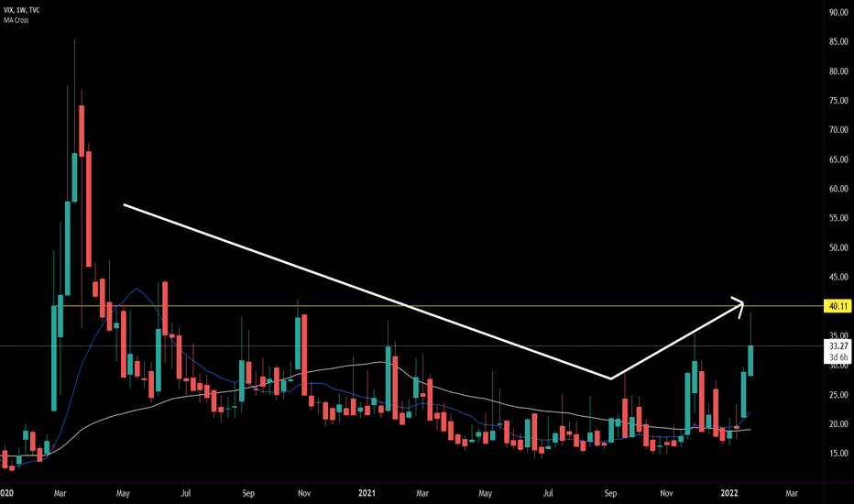
Task: Click the 45.00 price axis label
Action: [838, 277]
